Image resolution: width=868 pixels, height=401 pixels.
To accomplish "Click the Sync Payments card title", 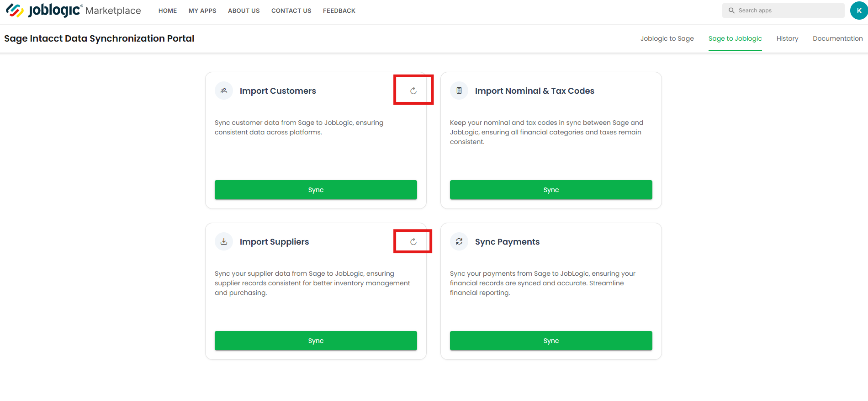I will 507,241.
